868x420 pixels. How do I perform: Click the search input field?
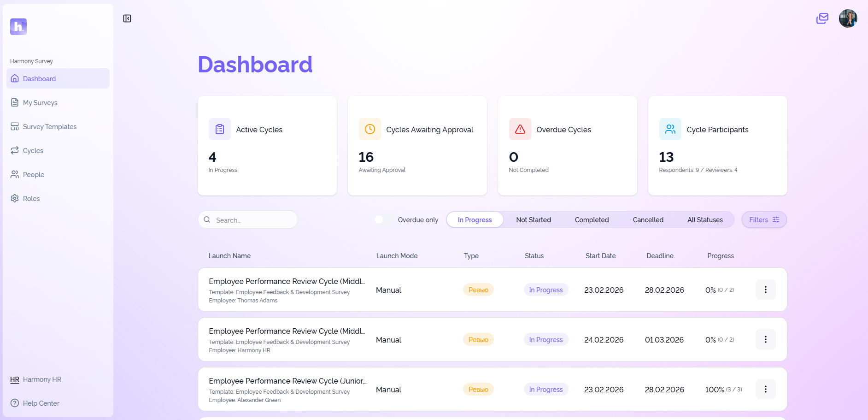[248, 220]
